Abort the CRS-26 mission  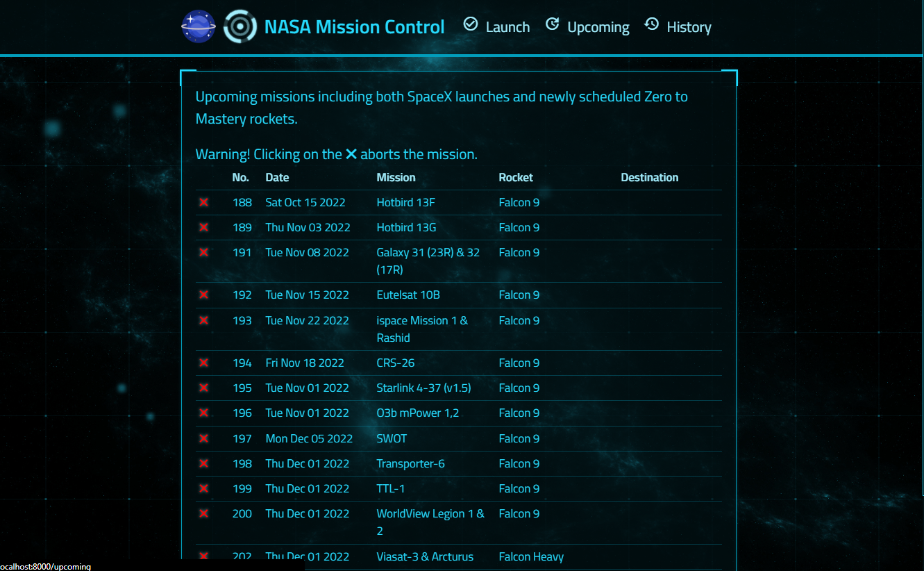[x=204, y=363]
